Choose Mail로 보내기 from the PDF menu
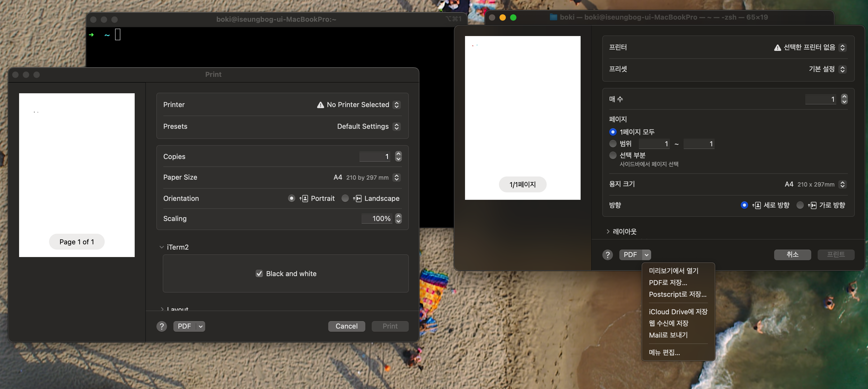Image resolution: width=868 pixels, height=389 pixels. [668, 335]
